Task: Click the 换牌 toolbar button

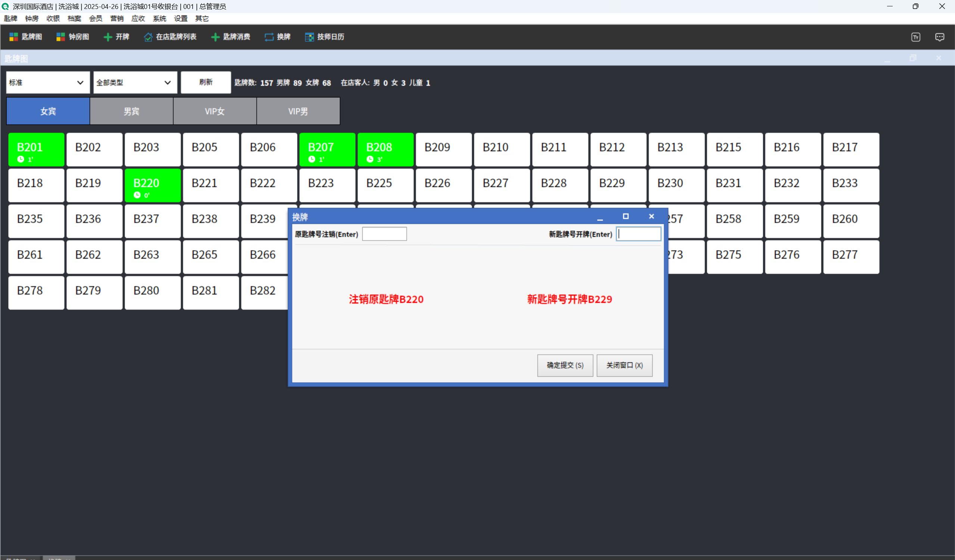Action: (277, 37)
